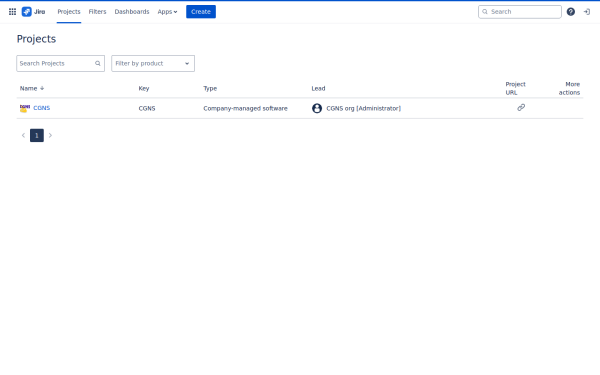Click the Lead column header

tap(318, 88)
